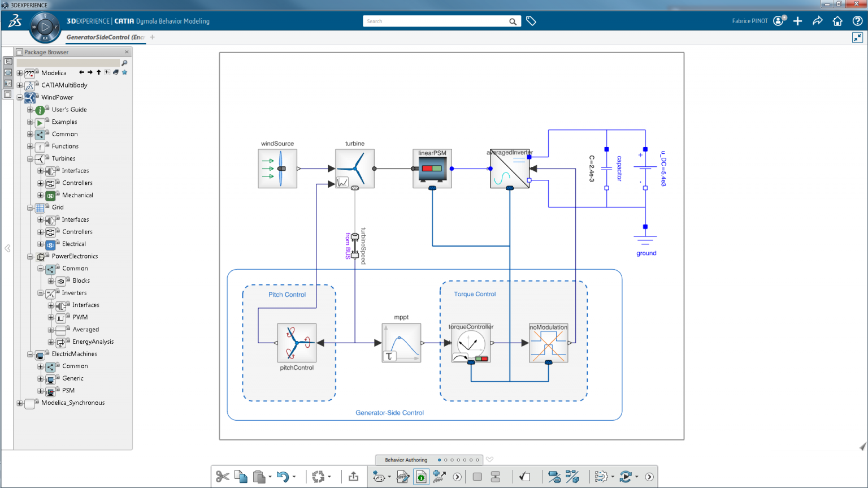Toggle the tree view side tab icon

8,62
